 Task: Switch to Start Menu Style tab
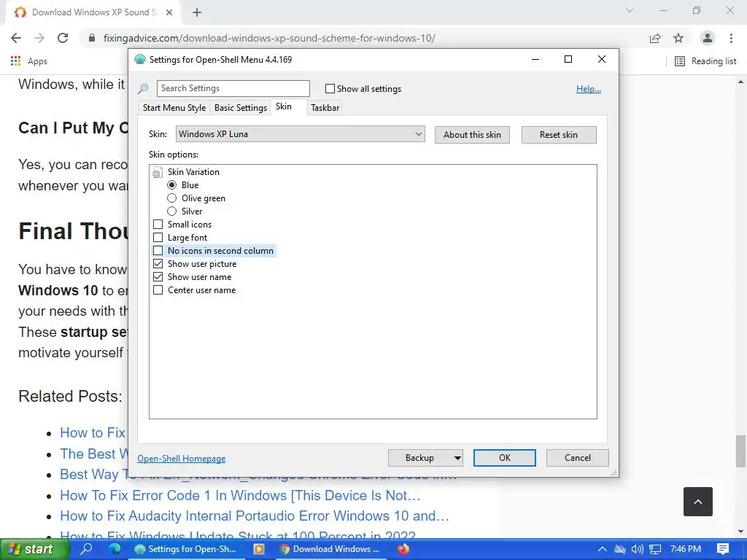click(174, 108)
